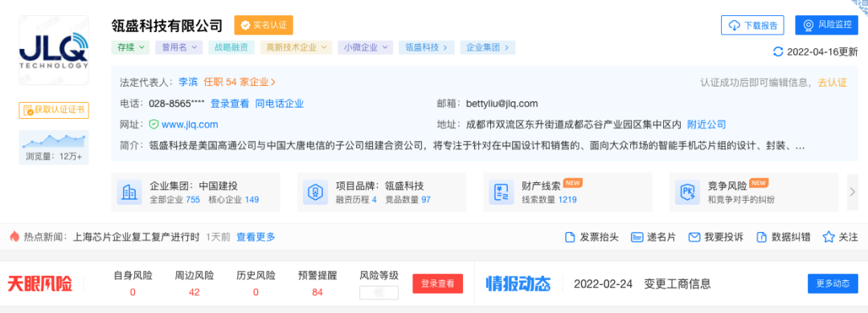This screenshot has width=868, height=313.
Task: Click the 竞争风险 PK icon
Action: [x=687, y=192]
